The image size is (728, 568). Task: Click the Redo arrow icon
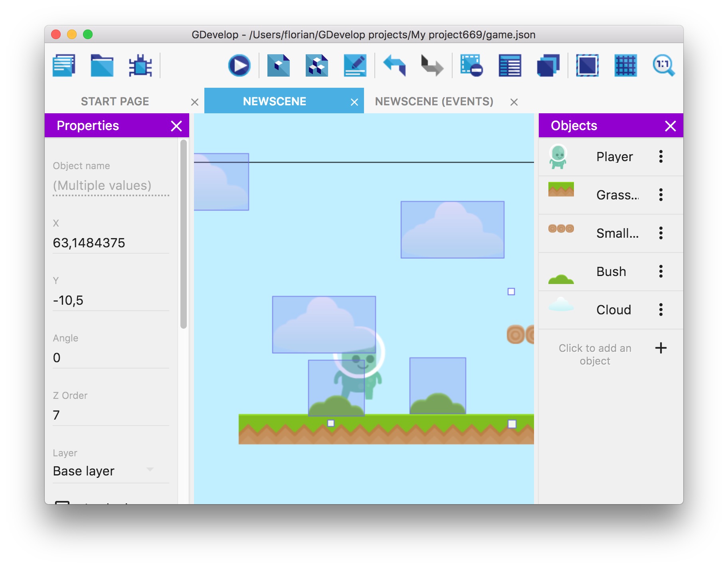(x=432, y=65)
